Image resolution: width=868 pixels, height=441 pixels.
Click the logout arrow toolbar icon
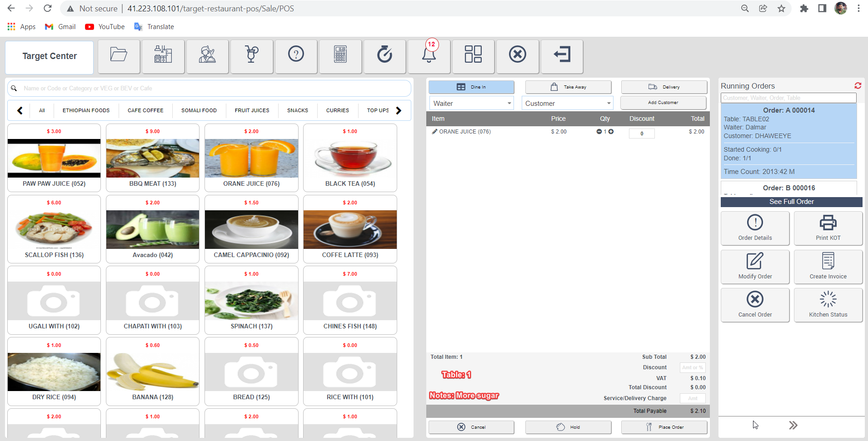(562, 56)
